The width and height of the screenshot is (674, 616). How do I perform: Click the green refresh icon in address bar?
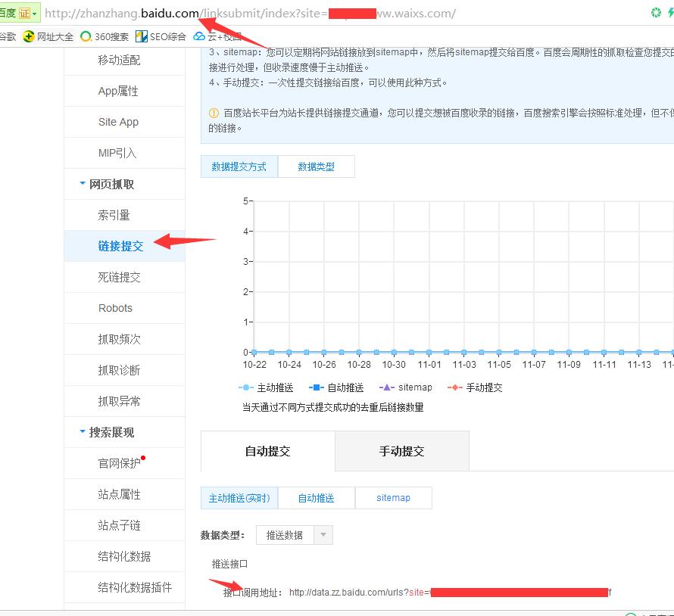(656, 13)
